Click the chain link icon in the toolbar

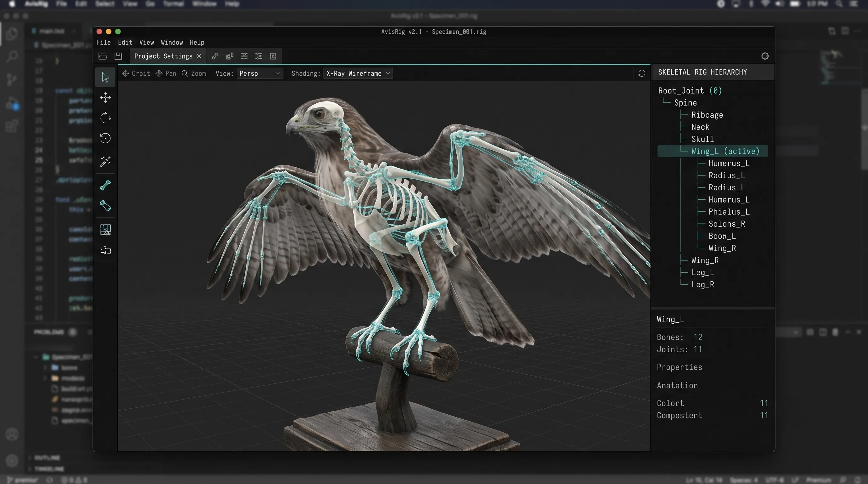215,56
